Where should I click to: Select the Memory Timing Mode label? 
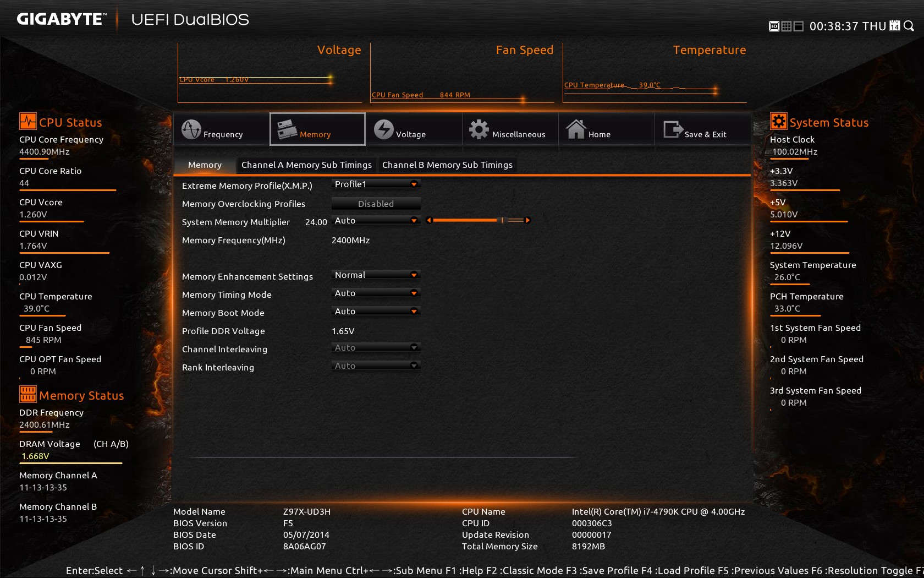click(x=227, y=295)
